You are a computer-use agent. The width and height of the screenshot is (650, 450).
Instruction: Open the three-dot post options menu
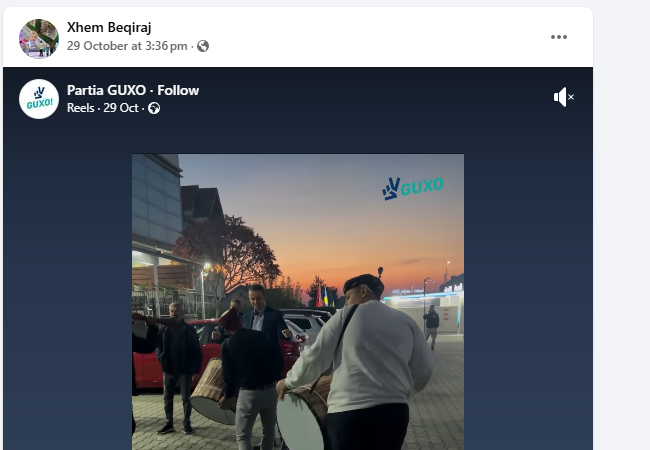pos(559,37)
